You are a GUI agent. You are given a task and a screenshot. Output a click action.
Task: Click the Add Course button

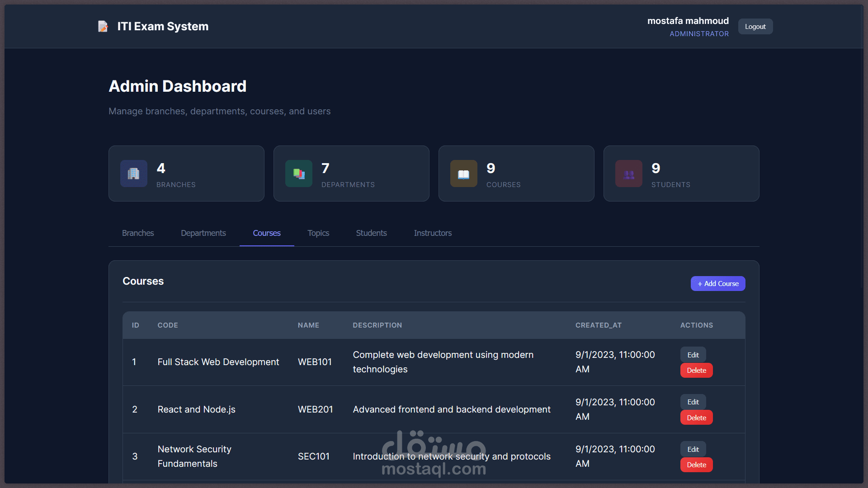pyautogui.click(x=717, y=284)
